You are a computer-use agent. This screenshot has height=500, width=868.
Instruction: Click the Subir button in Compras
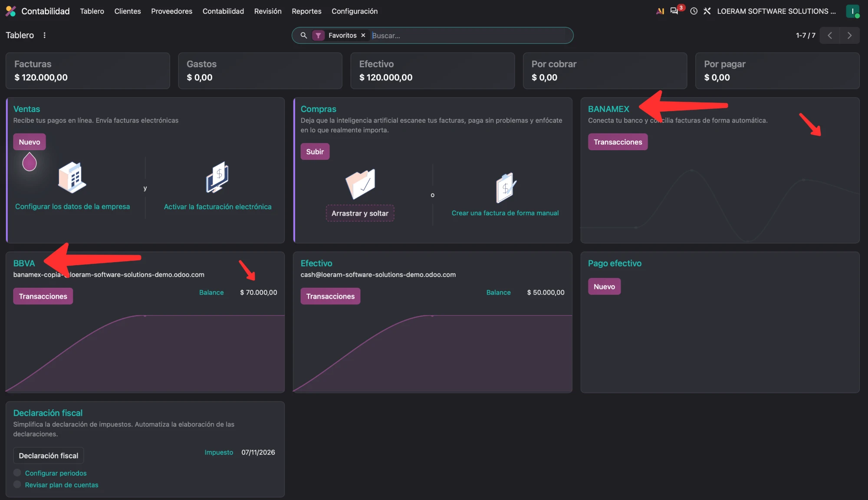315,151
